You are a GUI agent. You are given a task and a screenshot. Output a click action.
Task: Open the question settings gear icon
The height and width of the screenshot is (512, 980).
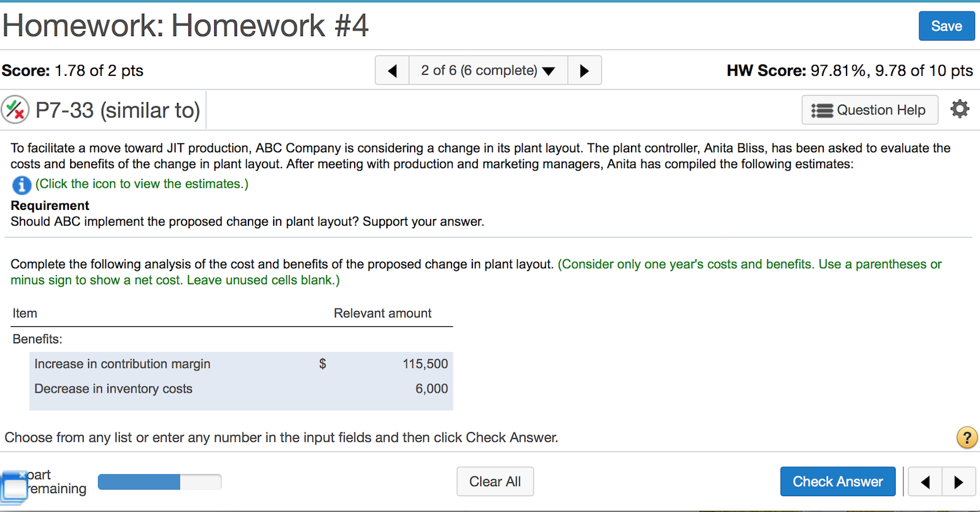960,109
